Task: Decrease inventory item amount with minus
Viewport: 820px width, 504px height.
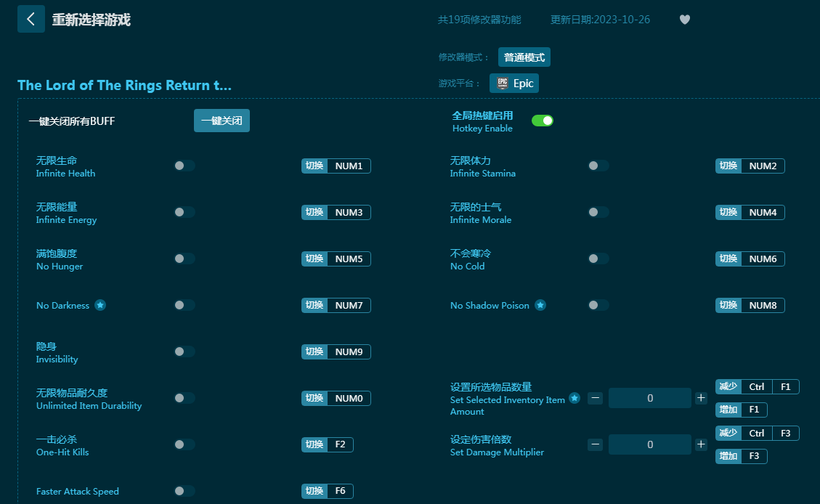Action: coord(595,399)
